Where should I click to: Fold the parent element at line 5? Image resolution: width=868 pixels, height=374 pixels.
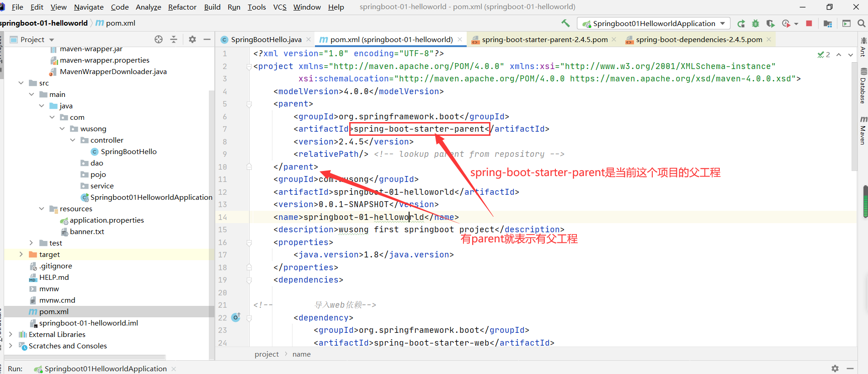(249, 104)
